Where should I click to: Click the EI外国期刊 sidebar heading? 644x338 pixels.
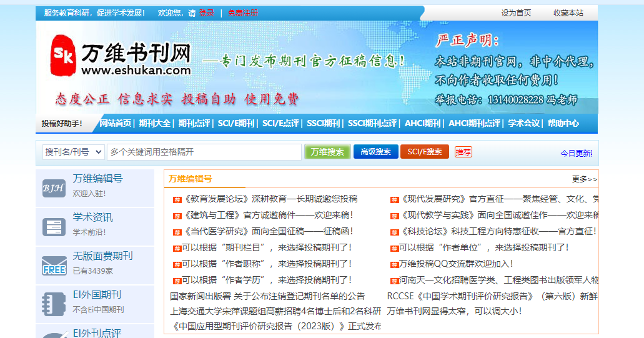pyautogui.click(x=97, y=294)
